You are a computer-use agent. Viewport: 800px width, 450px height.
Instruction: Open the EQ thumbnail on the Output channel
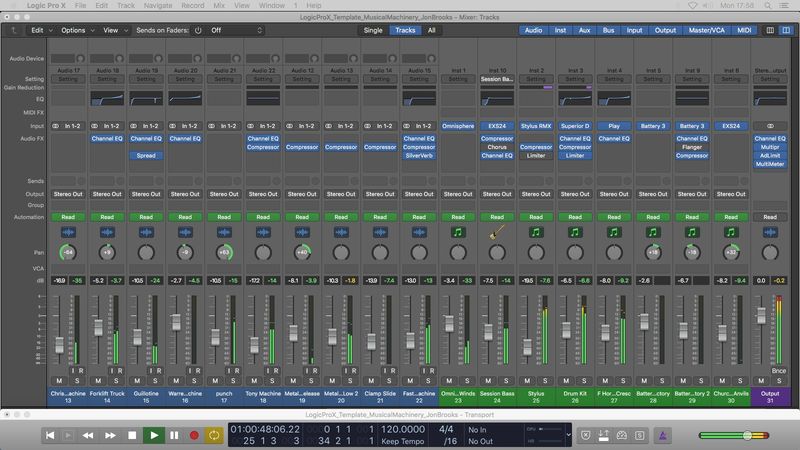770,98
